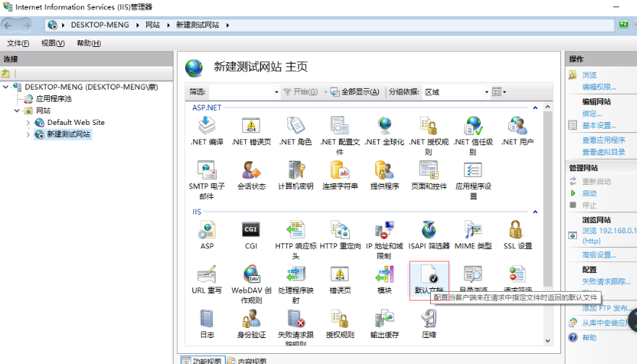Click the navigate back arrow button
Screen dimensions: 637x364
pos(8,25)
